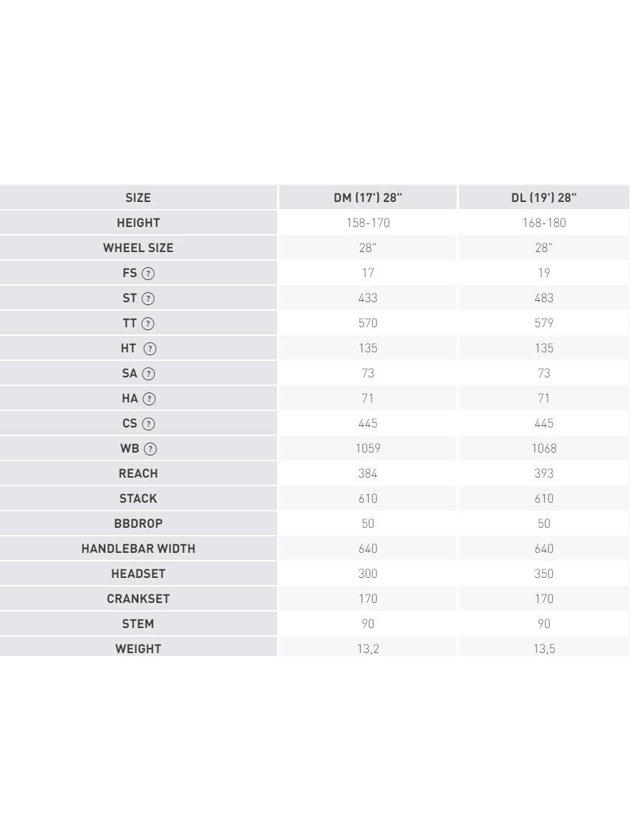Select the DL (19') 28" column header
The width and height of the screenshot is (630, 840).
[544, 197]
